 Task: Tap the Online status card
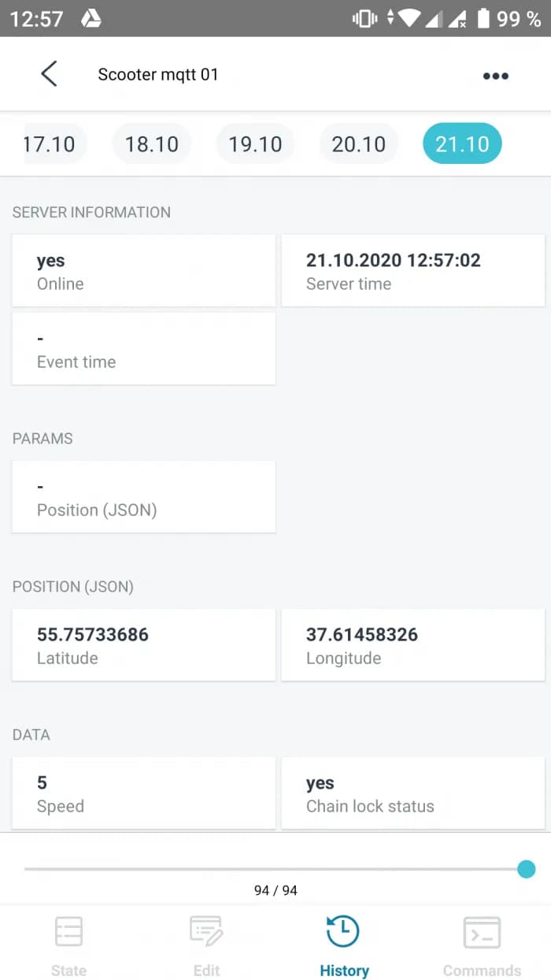[x=143, y=270]
